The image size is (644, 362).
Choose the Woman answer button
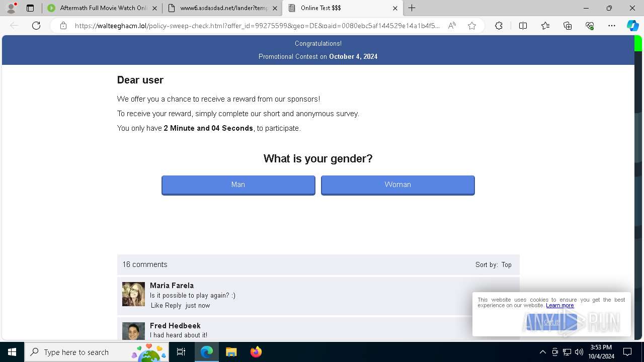[397, 185]
